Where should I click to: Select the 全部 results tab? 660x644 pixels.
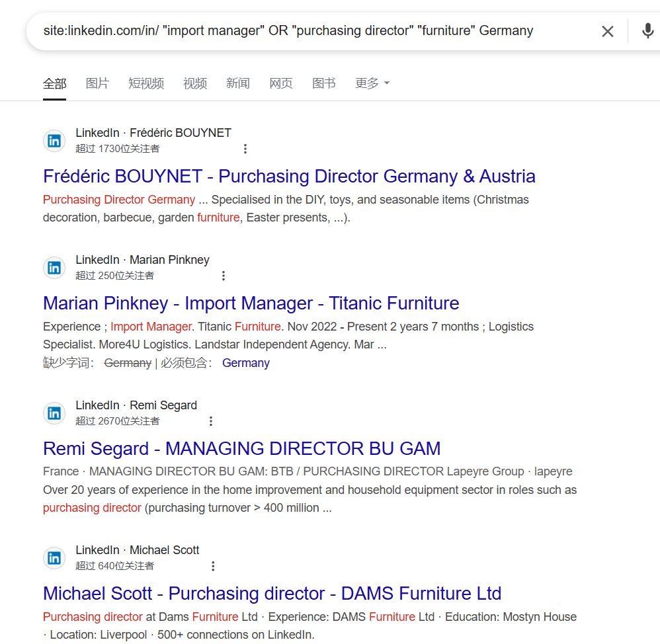click(55, 83)
